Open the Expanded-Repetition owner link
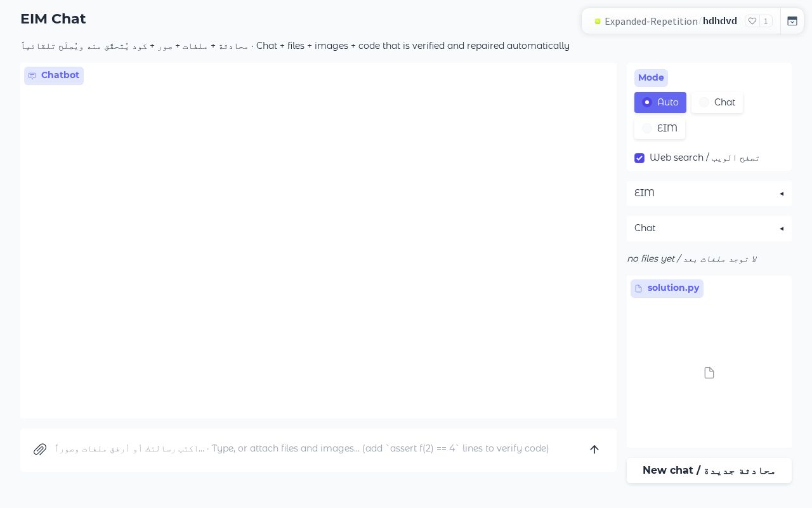This screenshot has width=812, height=508. tap(651, 21)
